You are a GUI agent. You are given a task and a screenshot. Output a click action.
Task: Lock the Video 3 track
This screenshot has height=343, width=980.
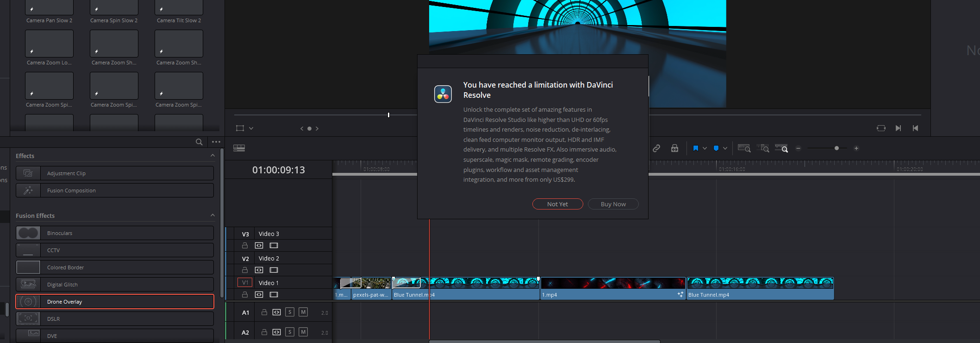[245, 246]
